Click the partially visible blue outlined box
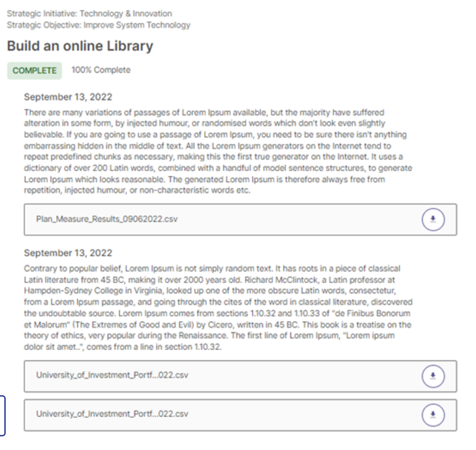This screenshot has width=476, height=450. [x=3, y=415]
